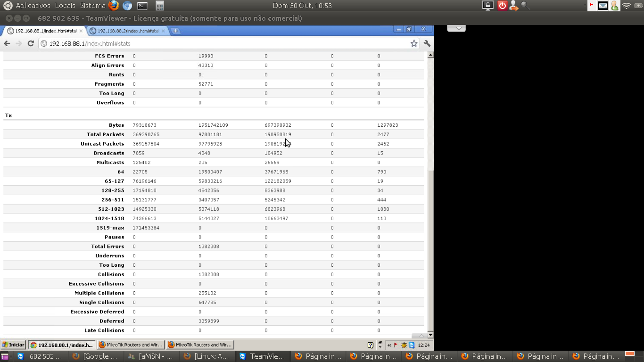Select the Multiple Collisions value 255132
Screen dimensions: 644x362
point(207,293)
